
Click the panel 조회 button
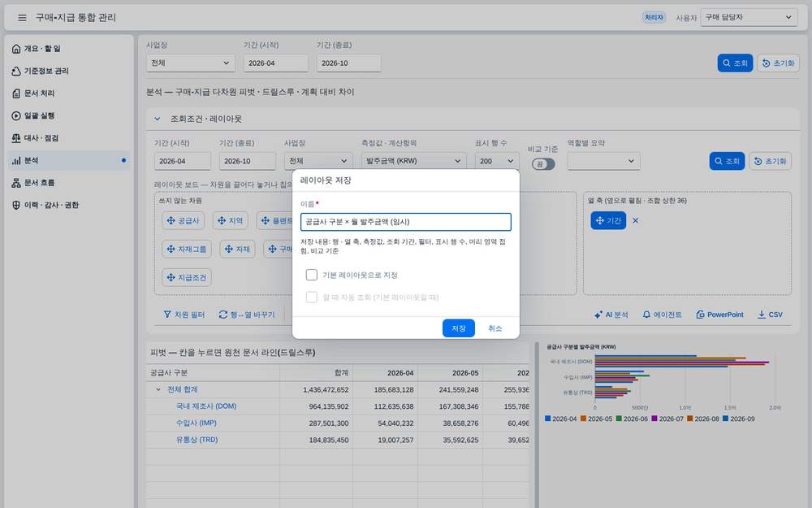727,161
